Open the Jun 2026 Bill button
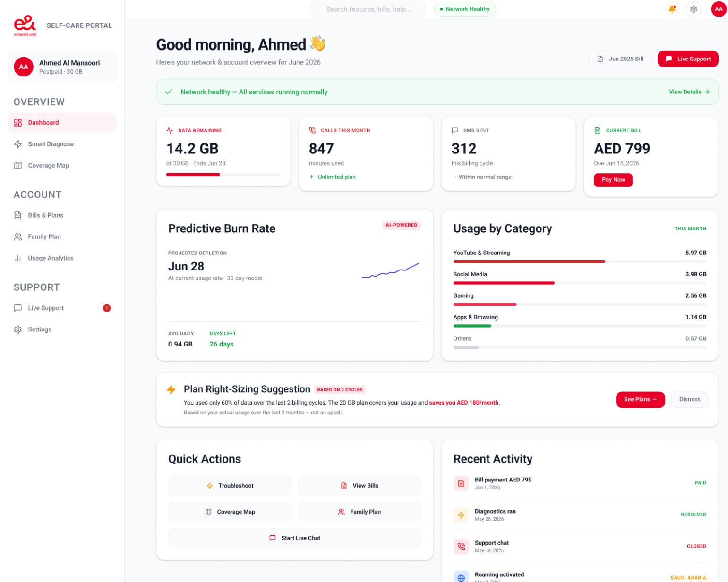 tap(620, 59)
